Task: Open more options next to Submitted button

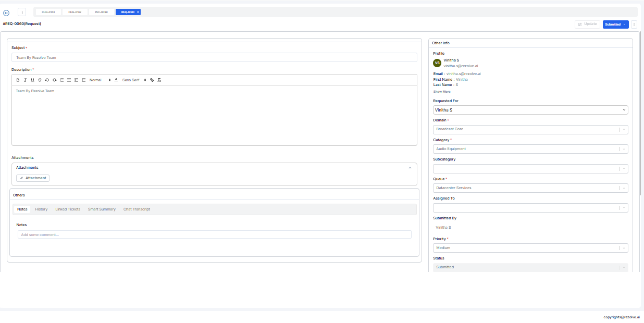Action: click(634, 24)
